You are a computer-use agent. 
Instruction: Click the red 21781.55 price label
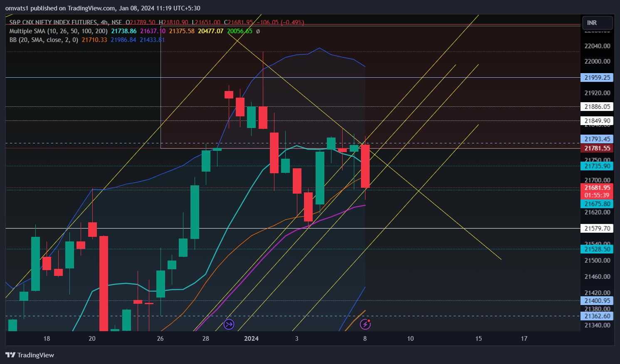pos(597,148)
